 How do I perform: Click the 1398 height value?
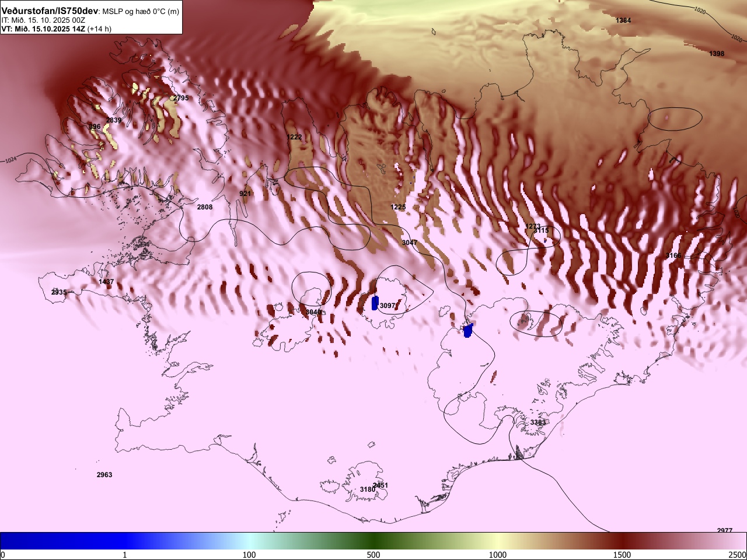pos(717,54)
